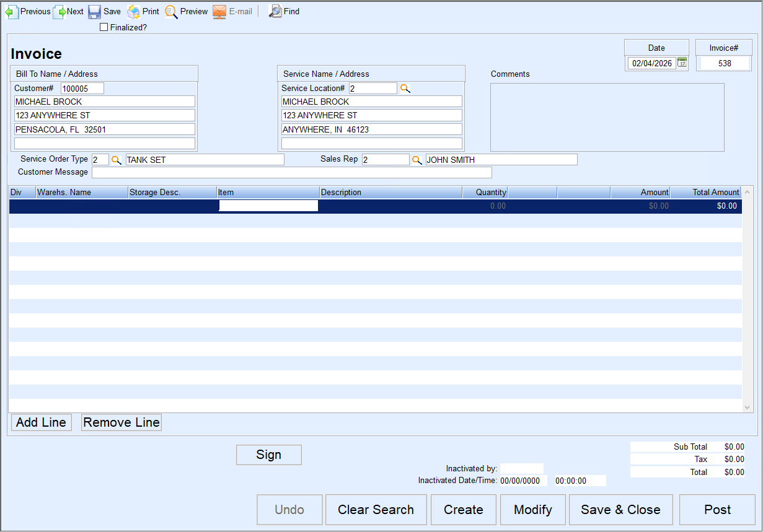Click the Item column header
Image resolution: width=763 pixels, height=532 pixels.
tap(268, 193)
